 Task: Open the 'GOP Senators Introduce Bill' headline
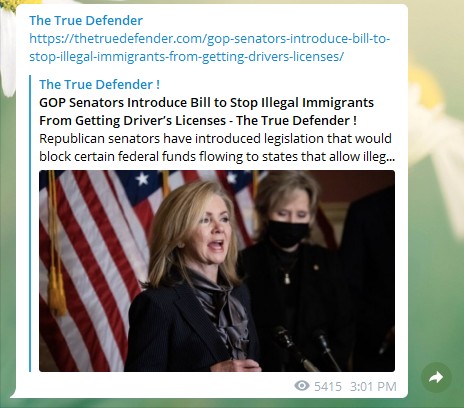click(x=206, y=103)
